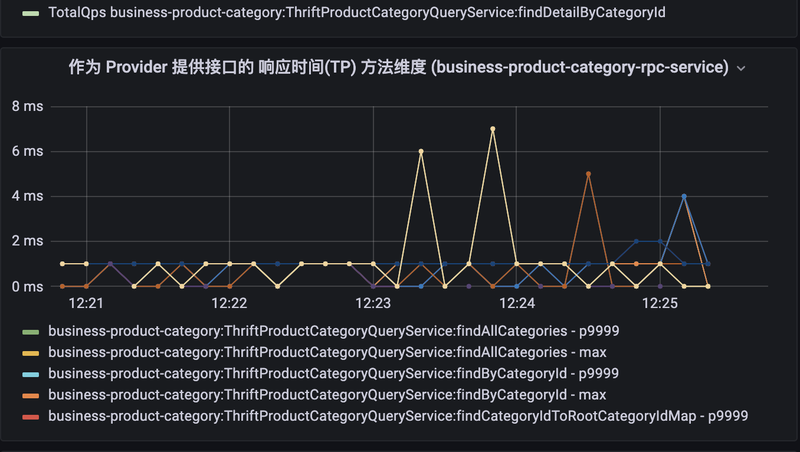Click yellow swatch of findAllCategories - max
This screenshot has width=800, height=452.
pos(31,353)
